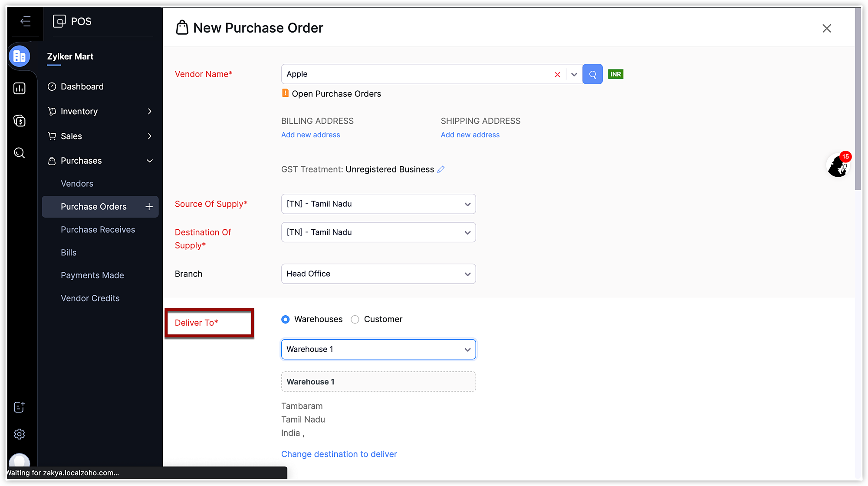Image resolution: width=868 pixels, height=486 pixels.
Task: Clear the Apple vendor selection
Action: coord(557,75)
